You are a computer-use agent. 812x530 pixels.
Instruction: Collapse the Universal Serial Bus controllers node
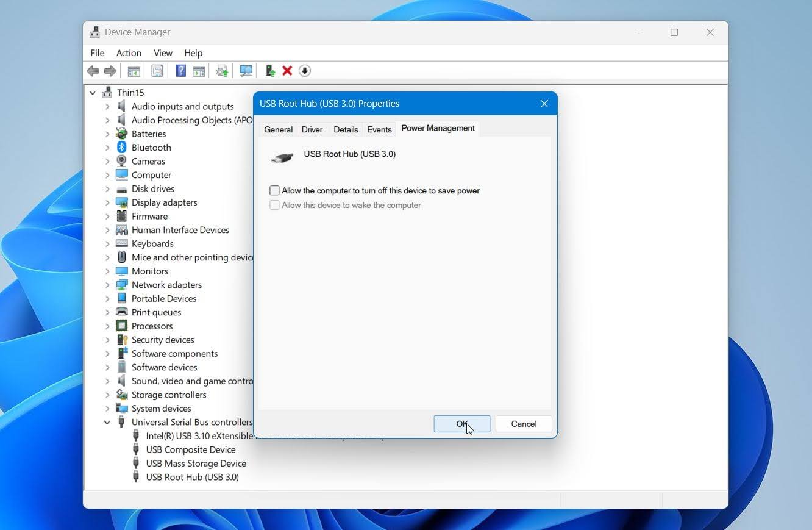107,422
